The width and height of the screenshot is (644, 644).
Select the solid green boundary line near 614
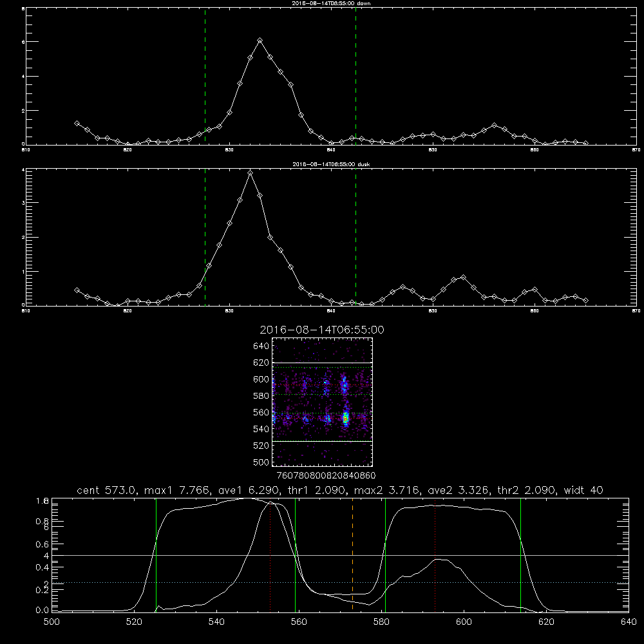point(520,554)
